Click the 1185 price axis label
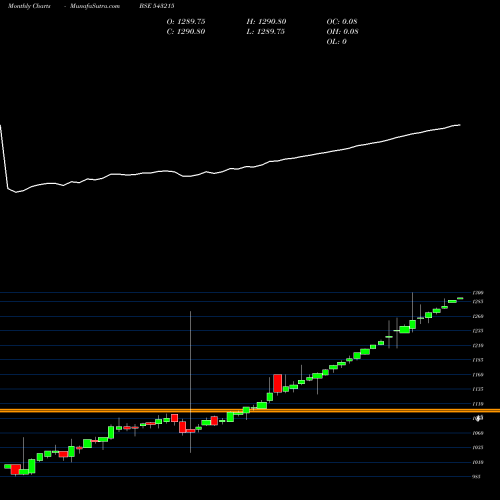Image resolution: width=500 pixels, height=500 pixels. click(x=478, y=360)
